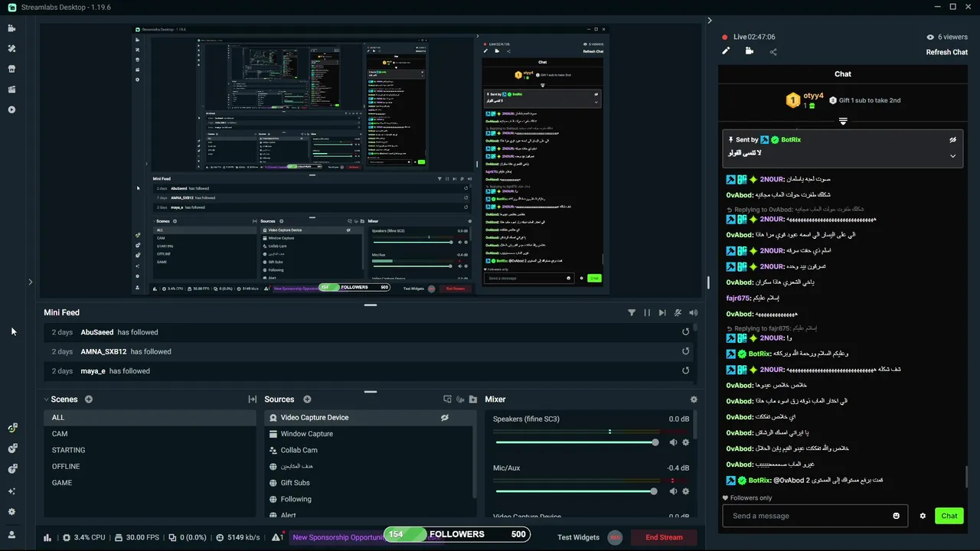980x551 pixels.
Task: Open the Editor (camera) tab in sidebar
Action: click(11, 28)
